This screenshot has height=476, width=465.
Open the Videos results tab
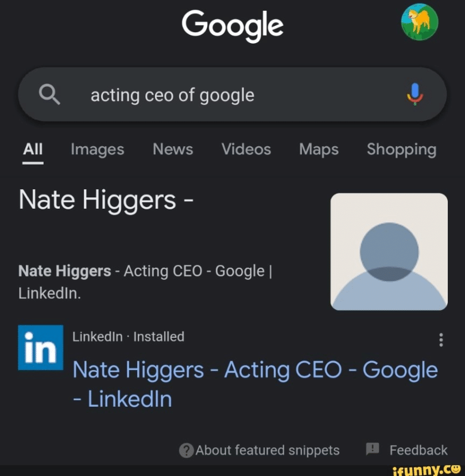point(246,150)
